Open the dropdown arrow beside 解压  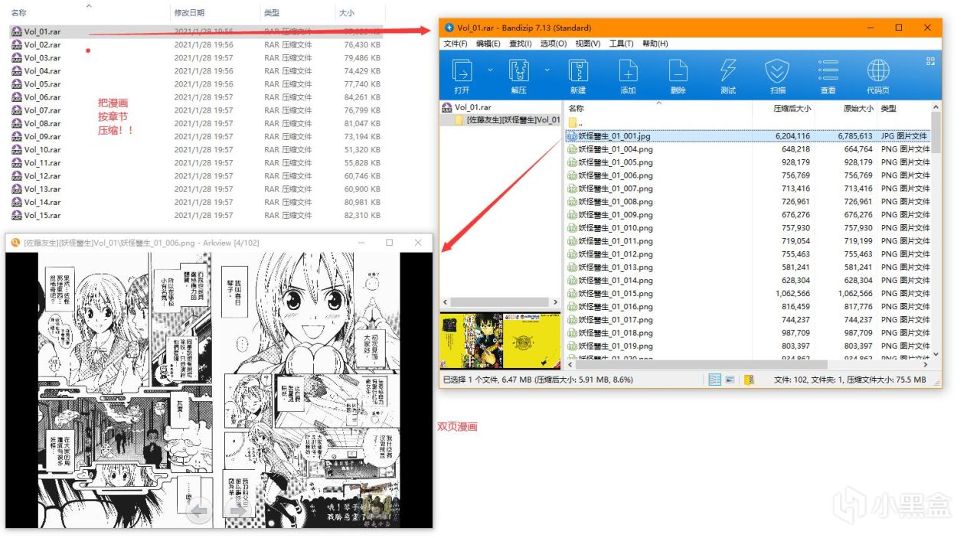pos(547,70)
